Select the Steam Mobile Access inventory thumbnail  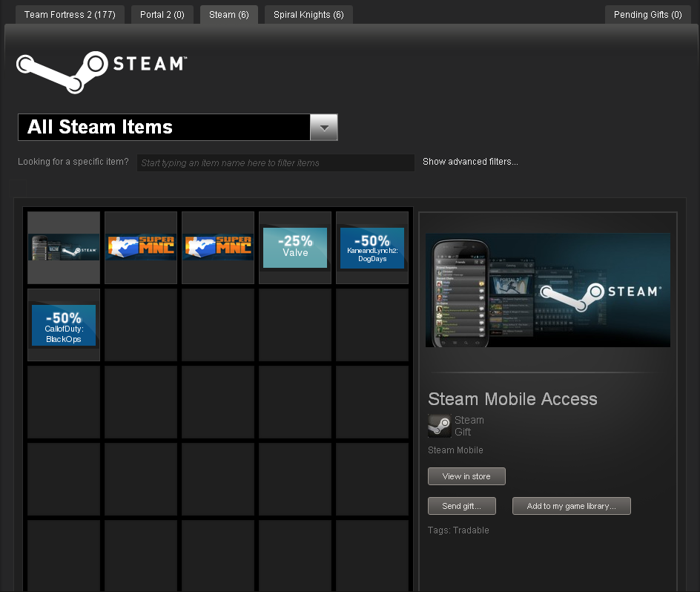(63, 246)
